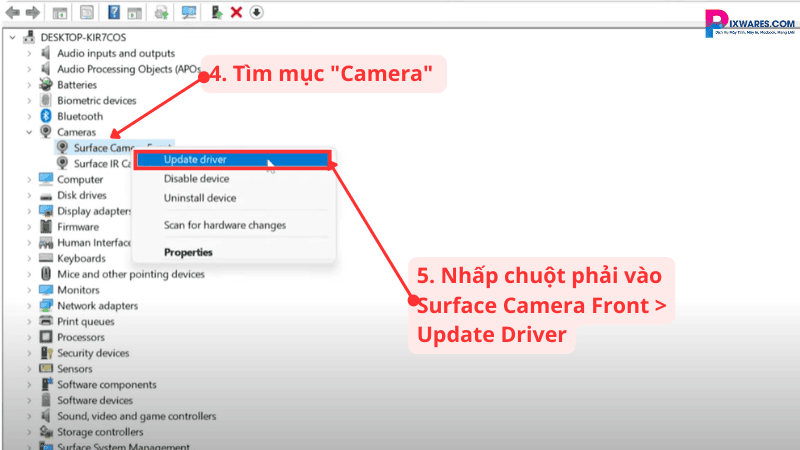Open Properties from the context menu
Viewport: 800px width, 450px height.
point(188,252)
